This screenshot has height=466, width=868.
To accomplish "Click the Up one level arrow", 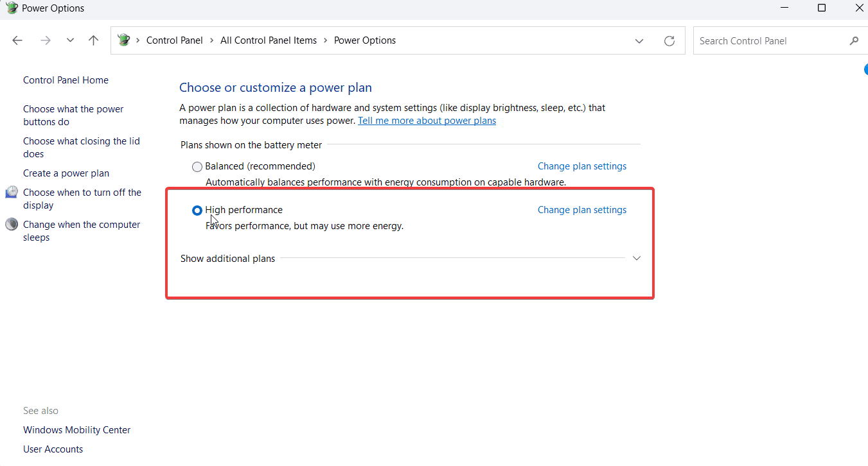I will 94,40.
